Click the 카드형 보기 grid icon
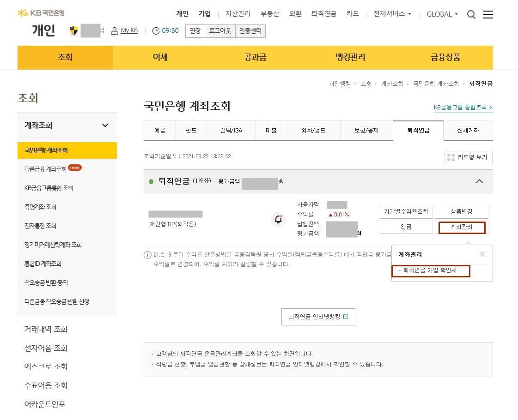The height and width of the screenshot is (420, 518). point(451,157)
